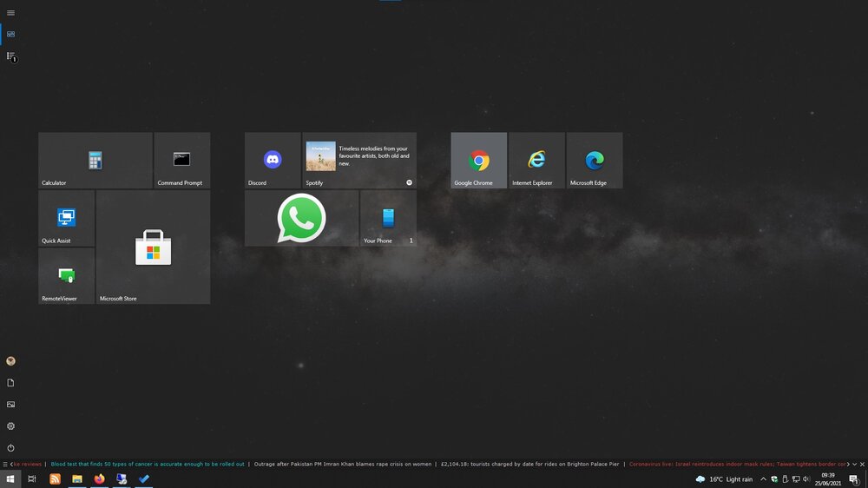This screenshot has height=488, width=868.
Task: Open the Spotify live tile
Action: (x=359, y=160)
